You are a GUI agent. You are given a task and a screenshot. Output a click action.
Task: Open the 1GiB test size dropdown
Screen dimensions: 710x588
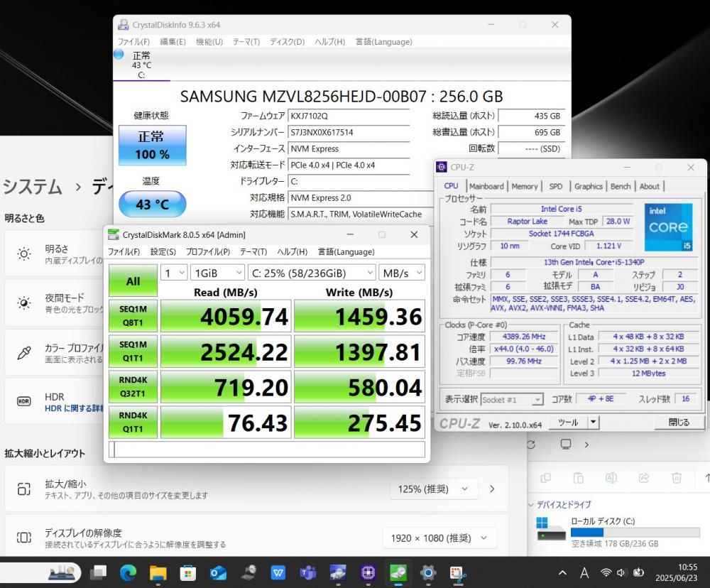[x=218, y=273]
